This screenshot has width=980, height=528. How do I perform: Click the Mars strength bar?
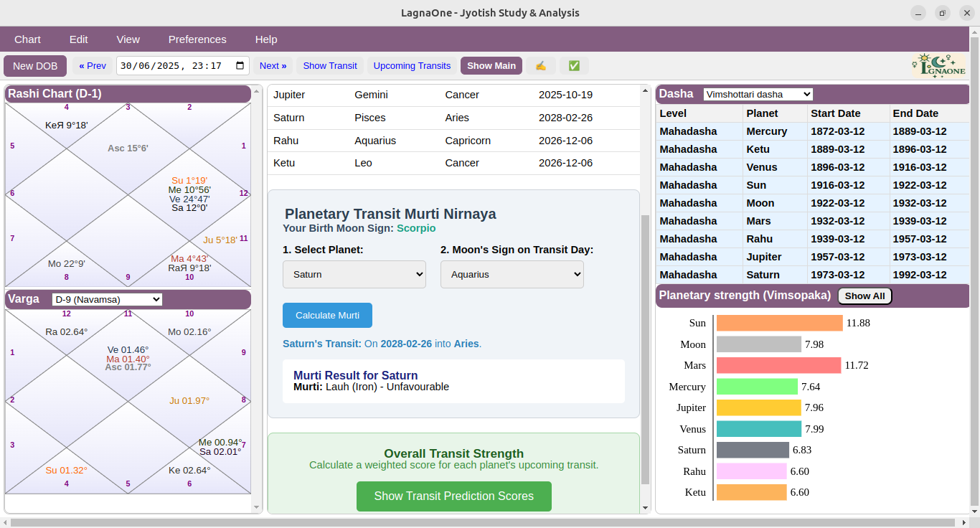[x=778, y=365]
